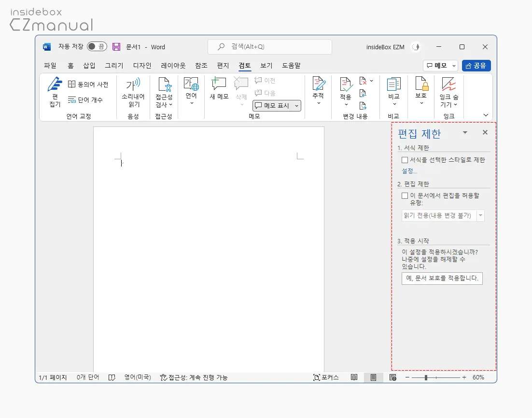Click the '0개 단어' word count status
This screenshot has width=532, height=418.
tap(87, 377)
